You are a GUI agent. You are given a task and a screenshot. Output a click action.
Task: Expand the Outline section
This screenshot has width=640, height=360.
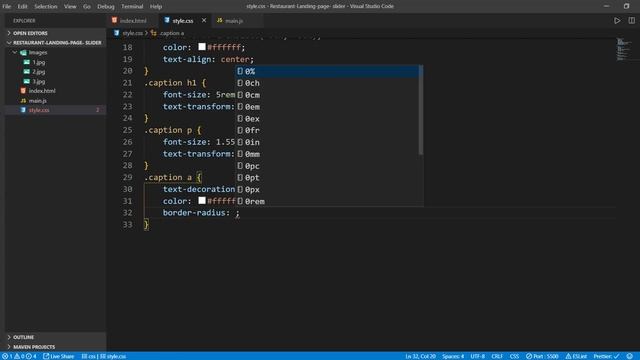coord(55,337)
